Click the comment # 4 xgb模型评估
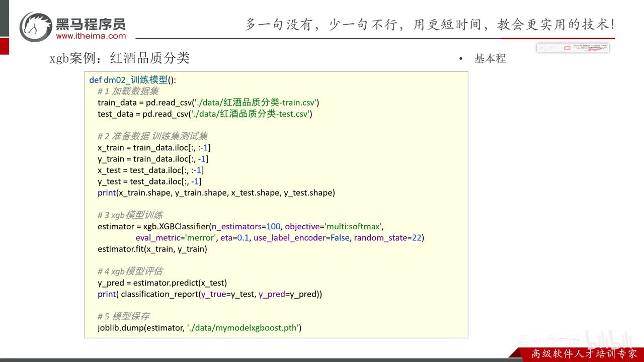This screenshot has width=644, height=362. point(130,271)
